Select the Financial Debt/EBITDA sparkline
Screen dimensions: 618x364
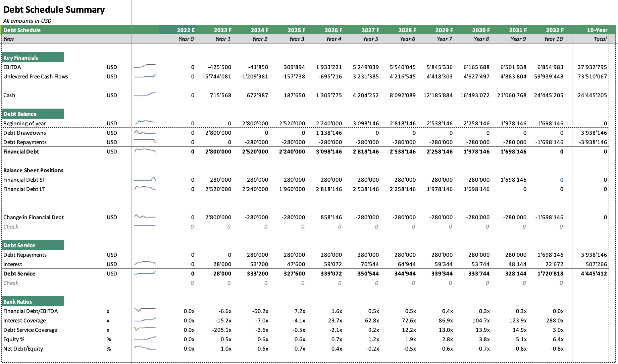click(x=145, y=310)
